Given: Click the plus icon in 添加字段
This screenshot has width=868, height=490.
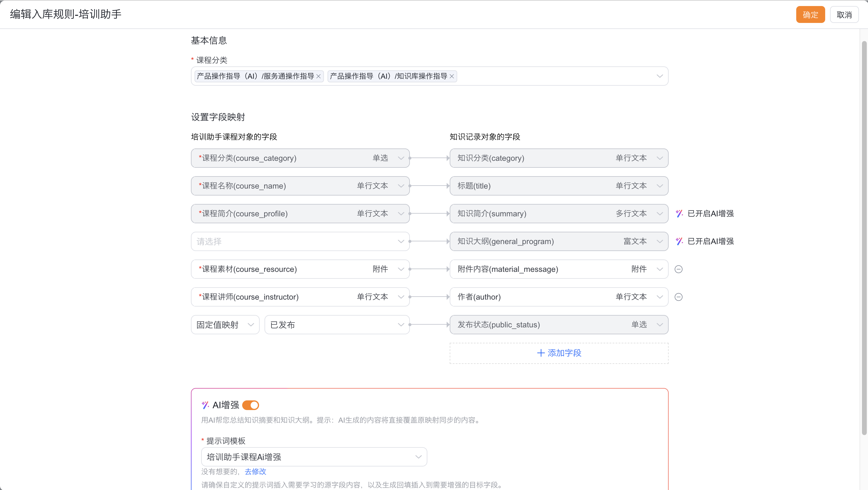Looking at the screenshot, I should click(x=541, y=353).
